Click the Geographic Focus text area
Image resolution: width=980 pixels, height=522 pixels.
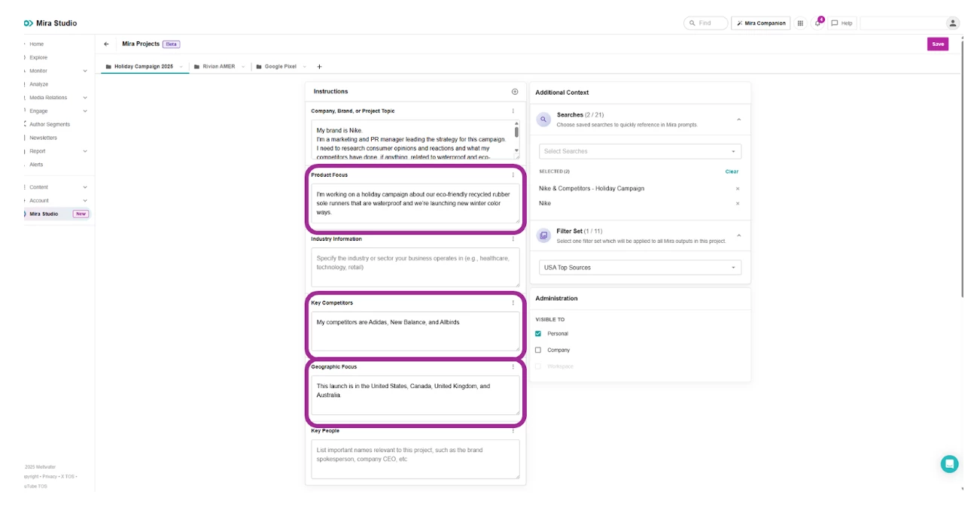[x=415, y=396]
